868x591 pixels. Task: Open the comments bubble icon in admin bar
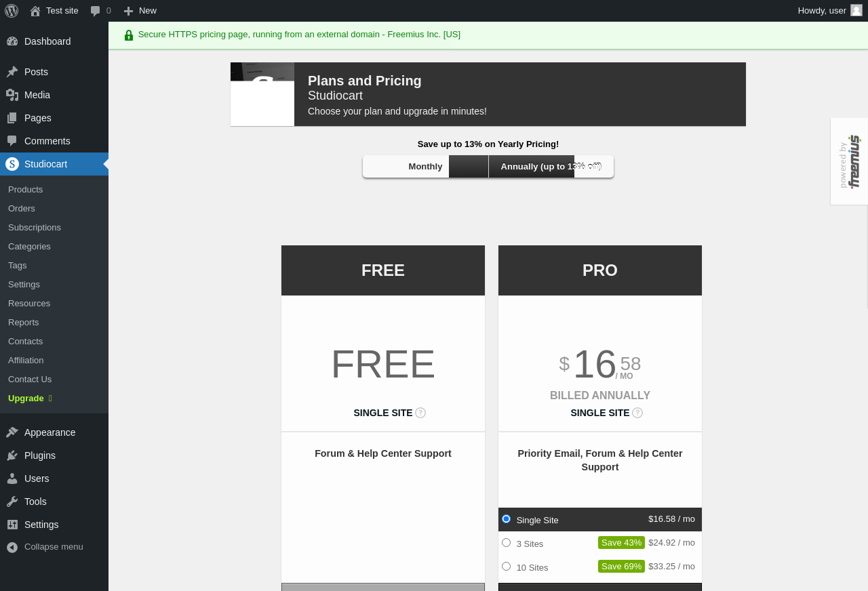pyautogui.click(x=96, y=11)
